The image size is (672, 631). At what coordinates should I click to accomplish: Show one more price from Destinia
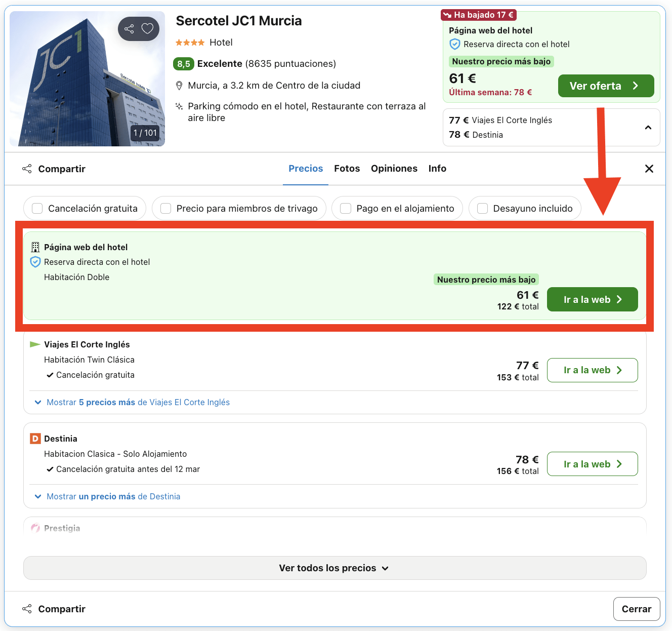tap(113, 496)
